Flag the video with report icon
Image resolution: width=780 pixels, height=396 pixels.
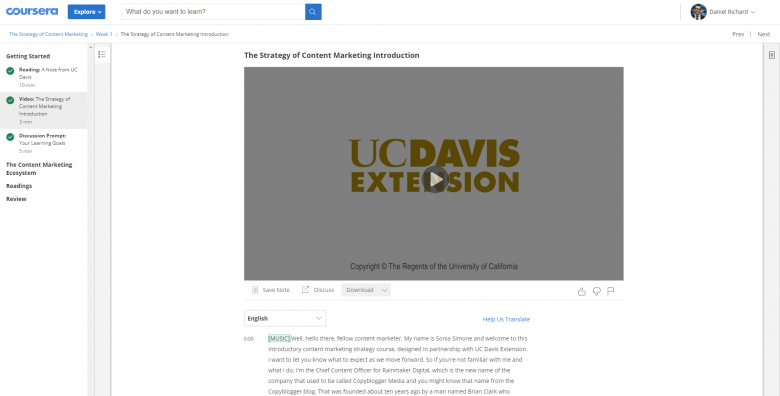[611, 291]
